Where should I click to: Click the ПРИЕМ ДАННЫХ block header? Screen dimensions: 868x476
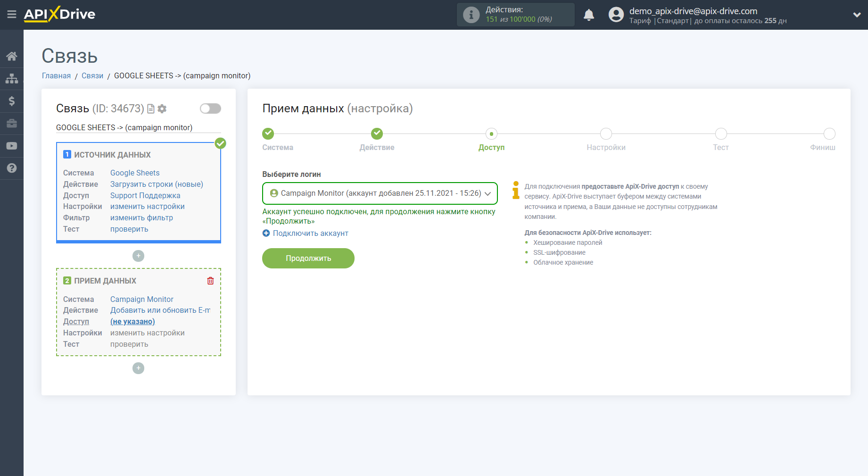pyautogui.click(x=105, y=281)
